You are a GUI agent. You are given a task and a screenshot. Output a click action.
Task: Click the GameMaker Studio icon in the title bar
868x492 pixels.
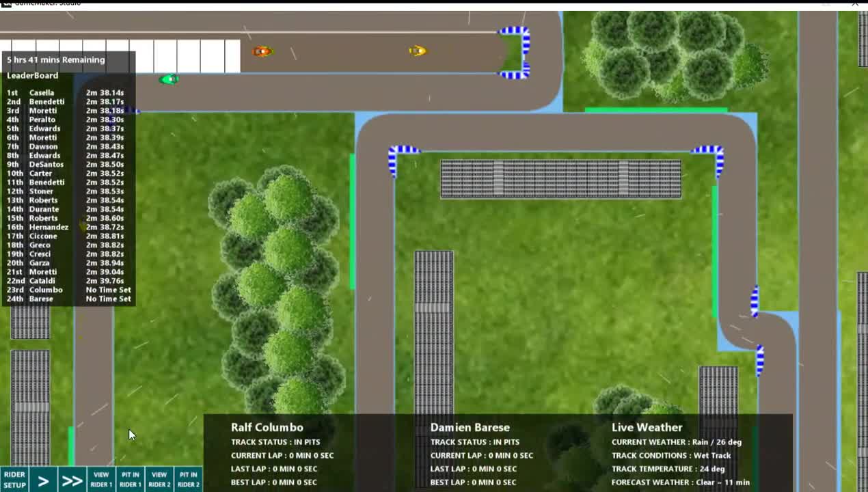(x=7, y=3)
